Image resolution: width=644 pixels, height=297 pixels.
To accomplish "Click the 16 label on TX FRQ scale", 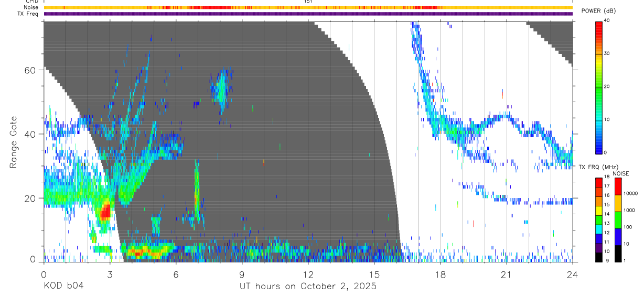I will pyautogui.click(x=607, y=195).
